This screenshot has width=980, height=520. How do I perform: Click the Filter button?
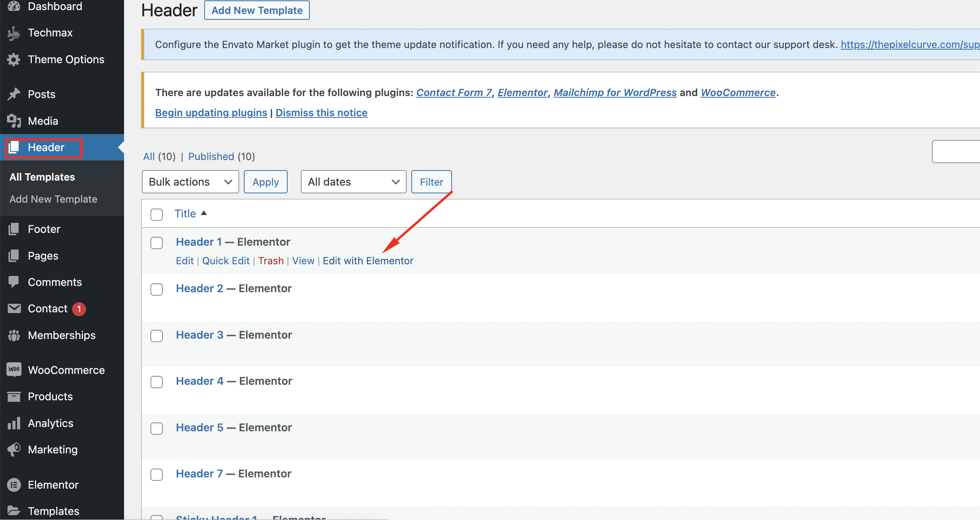tap(431, 182)
